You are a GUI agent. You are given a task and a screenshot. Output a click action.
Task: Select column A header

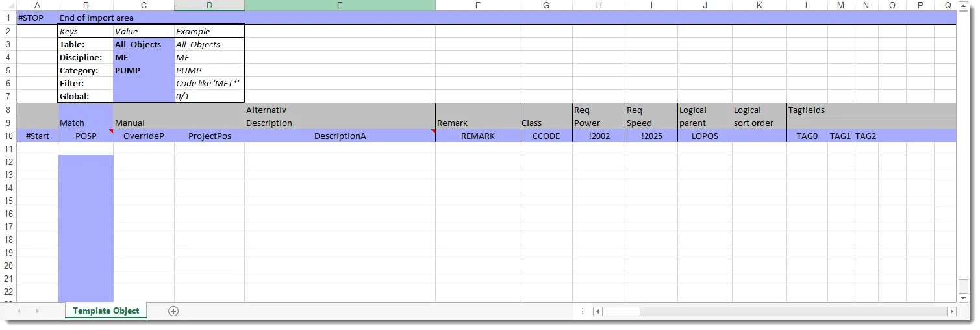point(37,5)
